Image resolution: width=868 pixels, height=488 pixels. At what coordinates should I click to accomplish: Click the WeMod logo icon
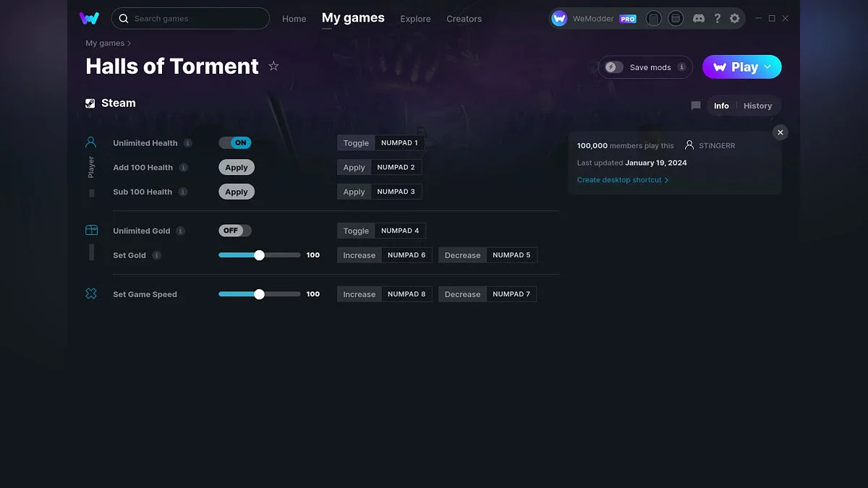coord(90,18)
